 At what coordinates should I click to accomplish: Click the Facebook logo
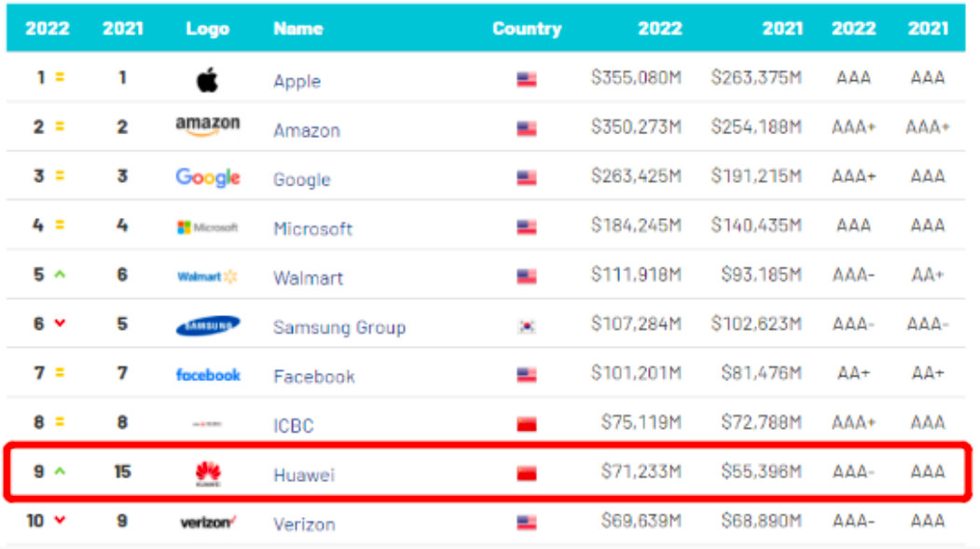pyautogui.click(x=207, y=375)
